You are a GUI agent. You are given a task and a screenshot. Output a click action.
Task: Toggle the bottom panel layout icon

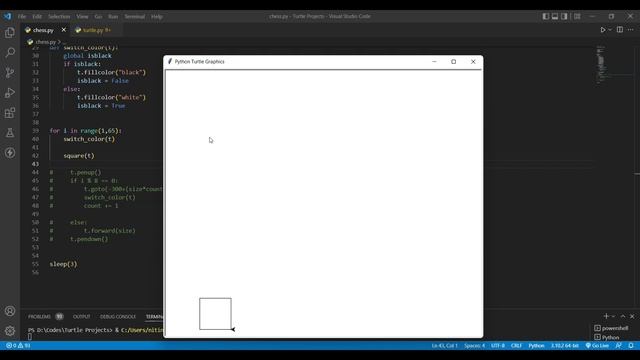(555, 16)
